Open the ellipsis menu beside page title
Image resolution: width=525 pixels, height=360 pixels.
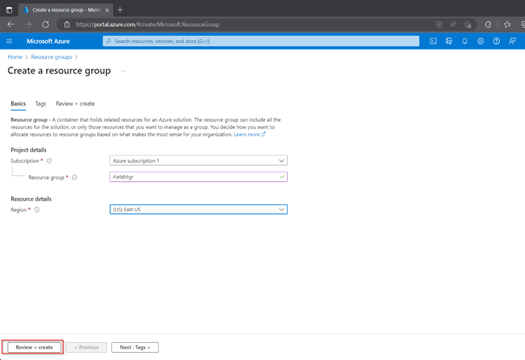tap(124, 71)
